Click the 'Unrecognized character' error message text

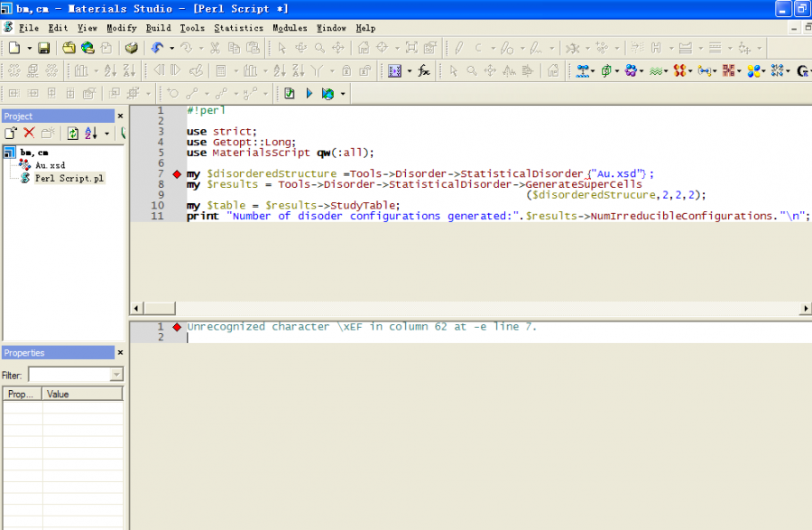362,327
